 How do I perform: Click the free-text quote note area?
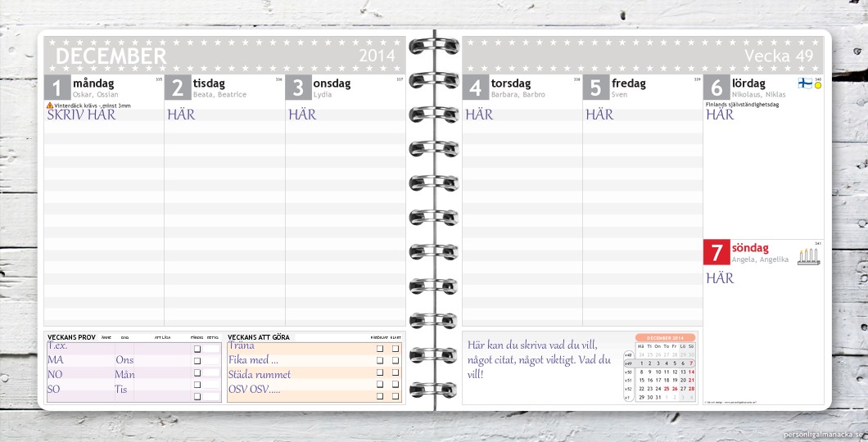(x=539, y=359)
